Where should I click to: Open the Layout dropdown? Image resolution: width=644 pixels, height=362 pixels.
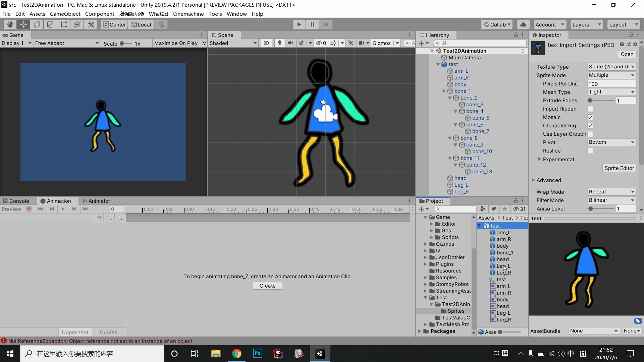tap(623, 24)
